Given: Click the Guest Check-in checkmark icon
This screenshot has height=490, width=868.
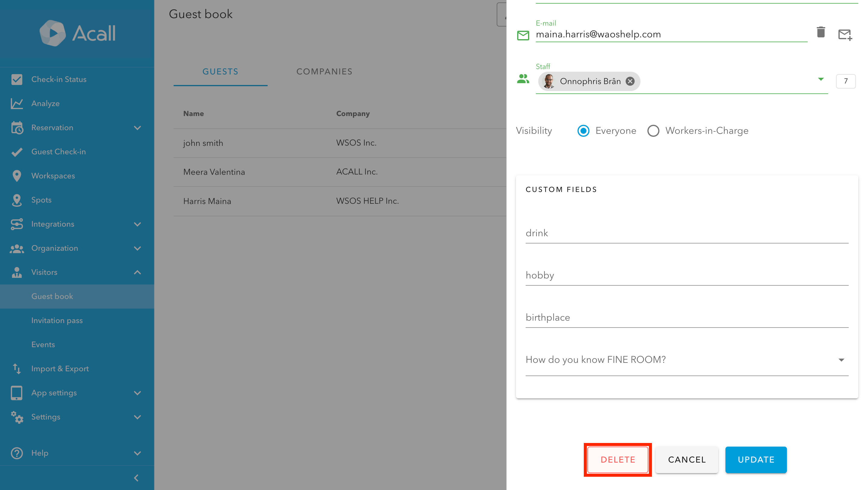Looking at the screenshot, I should [17, 152].
